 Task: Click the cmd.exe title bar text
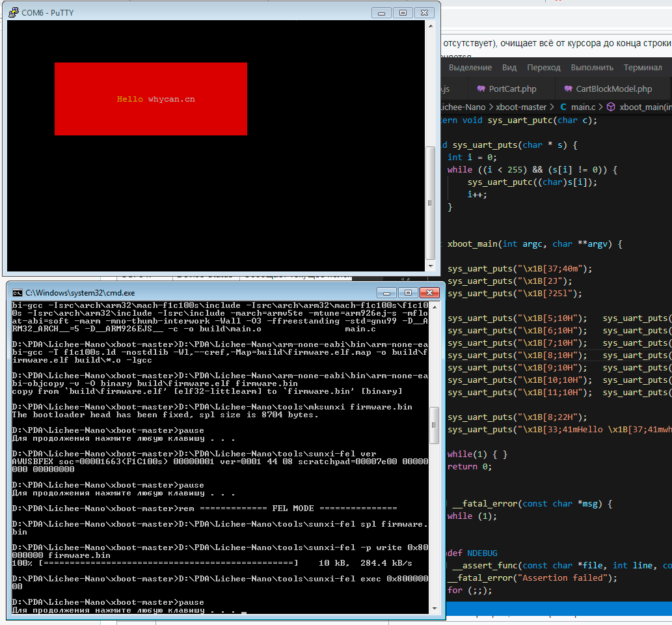tap(80, 293)
